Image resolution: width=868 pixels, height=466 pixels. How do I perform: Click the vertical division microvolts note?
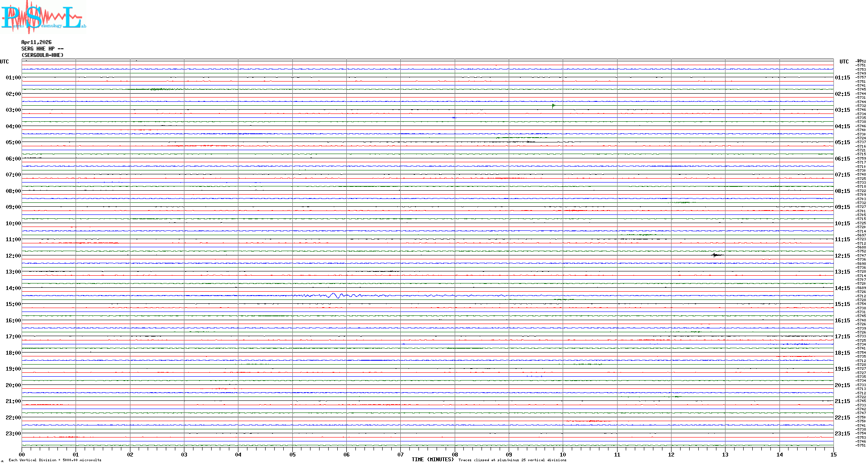[x=55, y=460]
